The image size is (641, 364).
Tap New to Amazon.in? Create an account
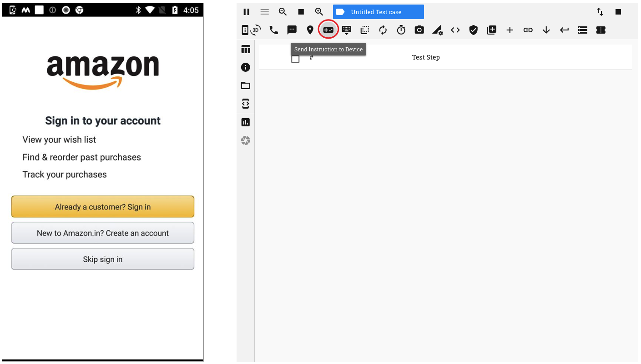click(x=103, y=233)
